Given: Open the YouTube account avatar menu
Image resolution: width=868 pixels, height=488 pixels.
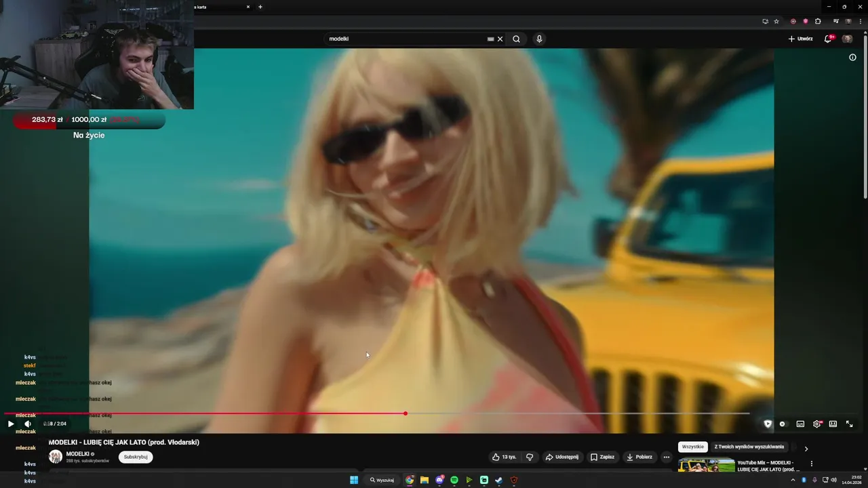Looking at the screenshot, I should click(847, 39).
